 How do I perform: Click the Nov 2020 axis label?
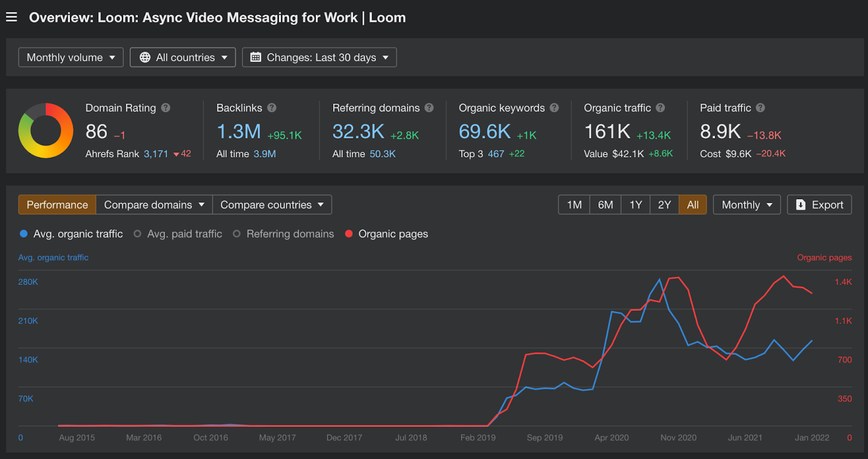click(678, 438)
